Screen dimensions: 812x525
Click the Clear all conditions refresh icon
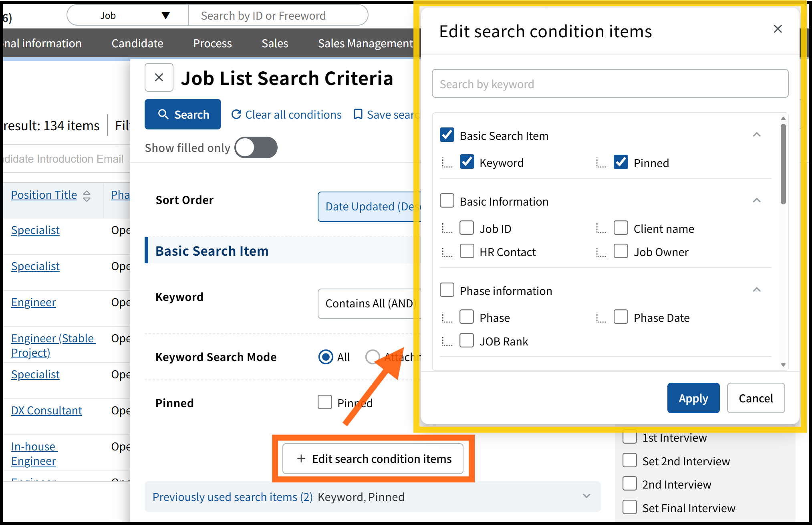[x=236, y=115]
